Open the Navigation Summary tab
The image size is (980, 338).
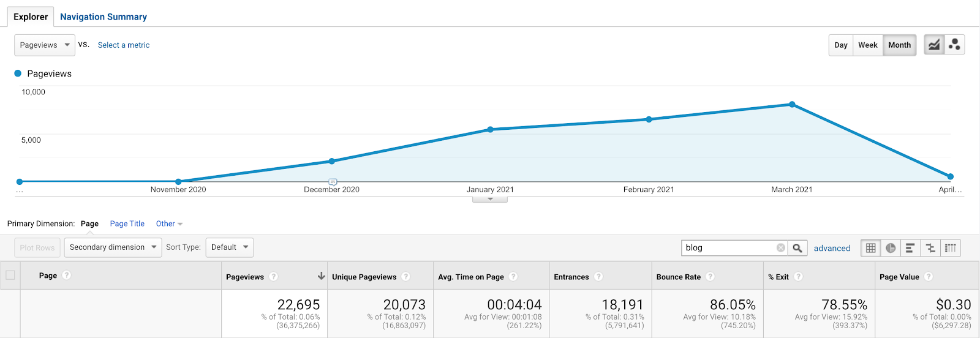tap(104, 17)
